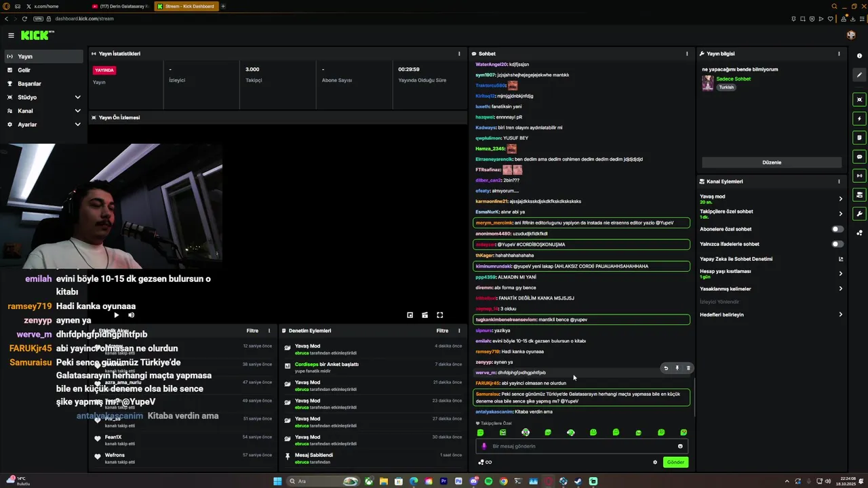
Task: Open emoji picker in chat message box
Action: [x=680, y=446]
